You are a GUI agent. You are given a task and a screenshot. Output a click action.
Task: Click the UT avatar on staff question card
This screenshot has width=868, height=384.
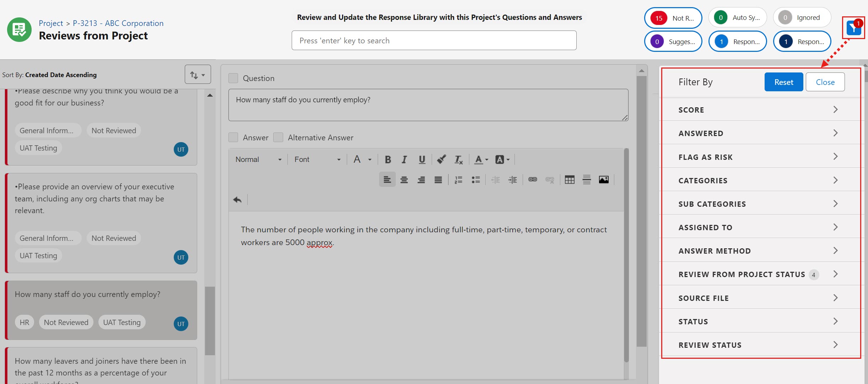coord(181,324)
